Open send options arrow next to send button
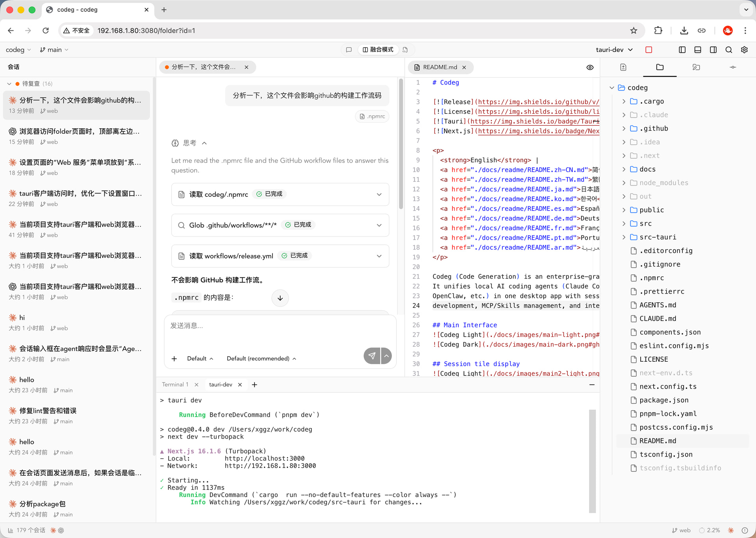The image size is (756, 538). pyautogui.click(x=387, y=356)
